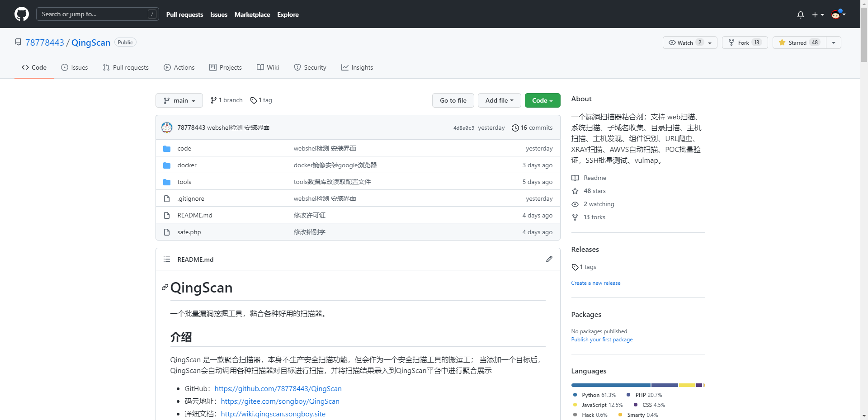The image size is (868, 420).
Task: Click the fork icon beside 13 forks
Action: (x=575, y=217)
